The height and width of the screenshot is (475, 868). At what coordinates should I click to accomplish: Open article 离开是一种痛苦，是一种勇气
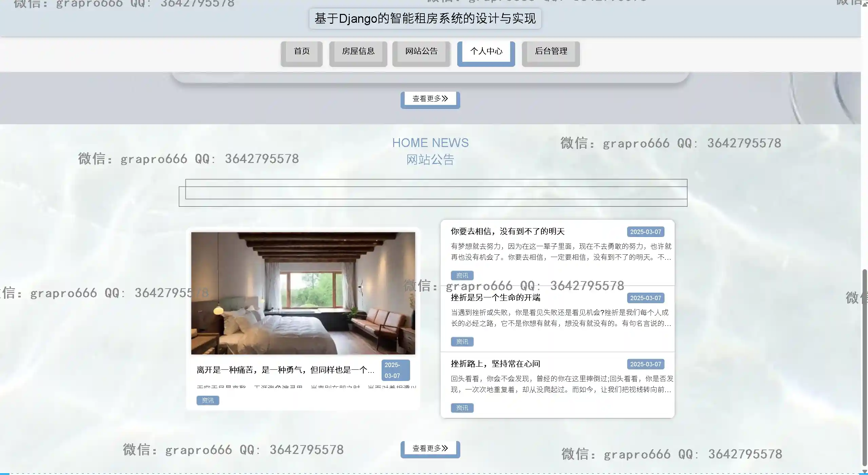285,370
